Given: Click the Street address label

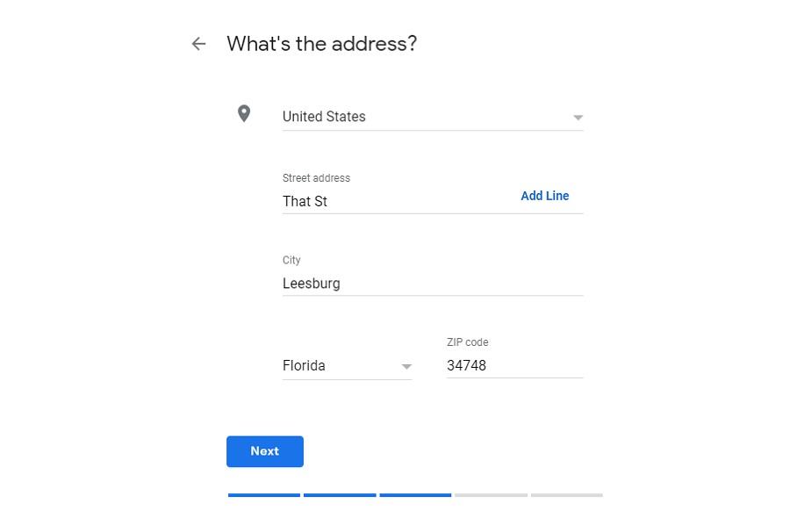Looking at the screenshot, I should (316, 178).
